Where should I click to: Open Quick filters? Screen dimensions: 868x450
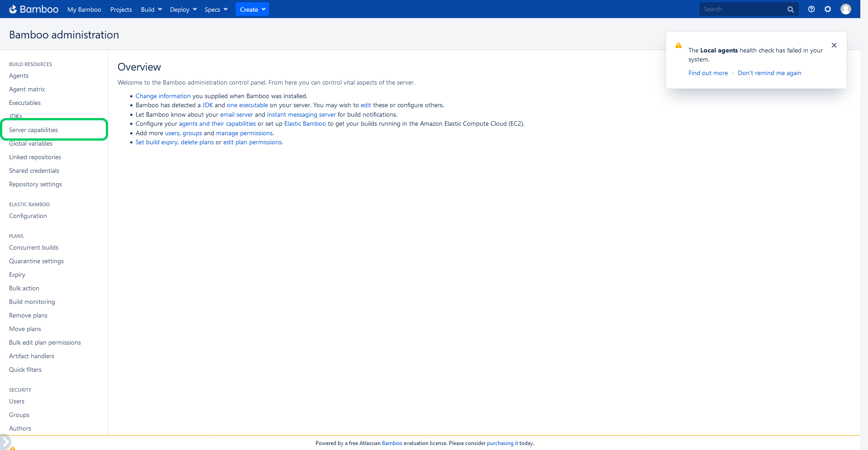click(25, 369)
